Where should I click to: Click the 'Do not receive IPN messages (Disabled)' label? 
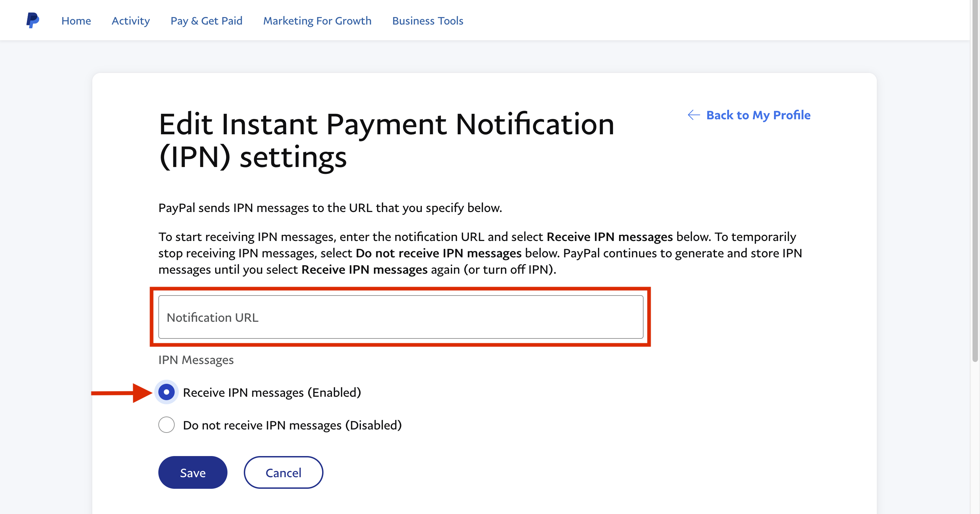tap(292, 425)
